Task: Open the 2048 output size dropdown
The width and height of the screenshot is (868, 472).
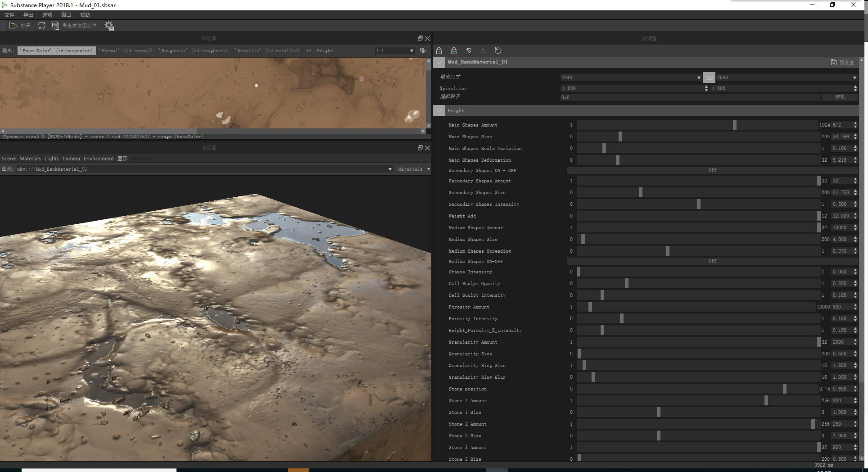Action: [x=698, y=77]
